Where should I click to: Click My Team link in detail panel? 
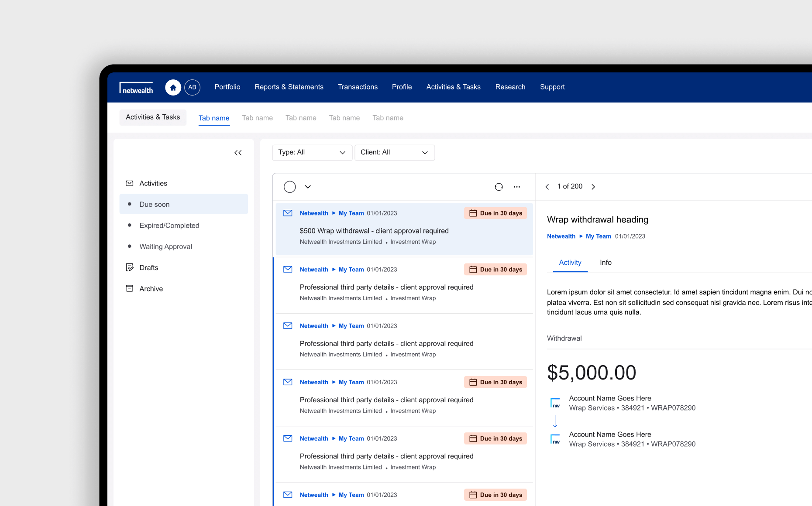[x=598, y=236]
